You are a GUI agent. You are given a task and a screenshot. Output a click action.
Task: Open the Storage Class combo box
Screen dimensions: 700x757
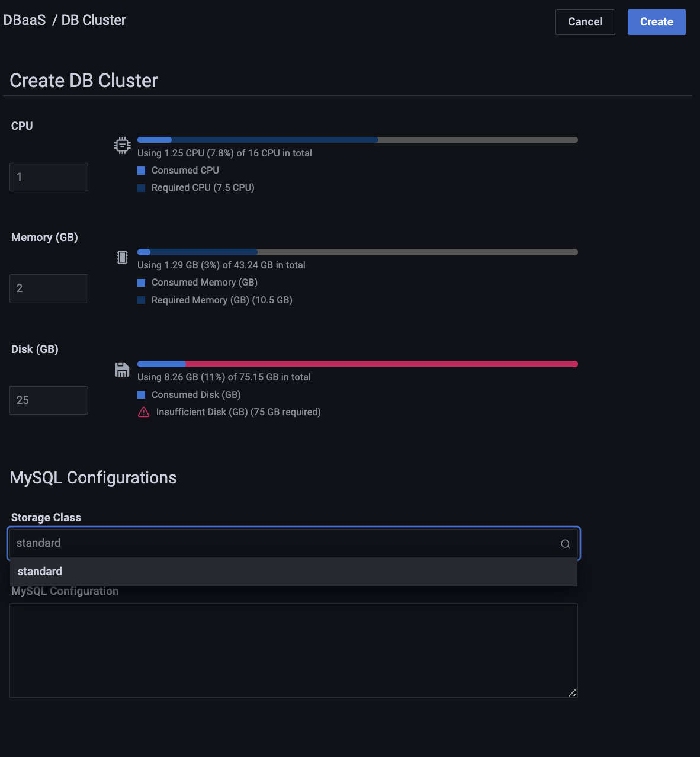pyautogui.click(x=284, y=543)
